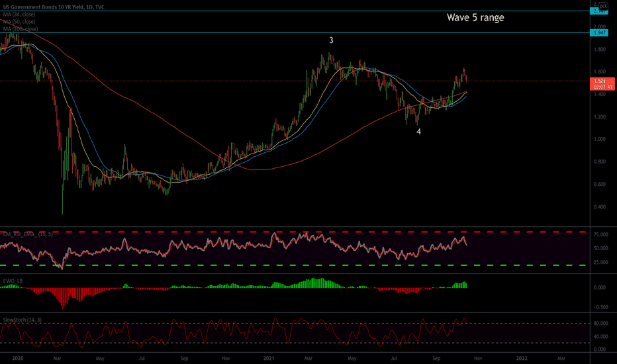The width and height of the screenshot is (617, 364).
Task: Click the 75.000 RSI scale value
Action: click(600, 234)
